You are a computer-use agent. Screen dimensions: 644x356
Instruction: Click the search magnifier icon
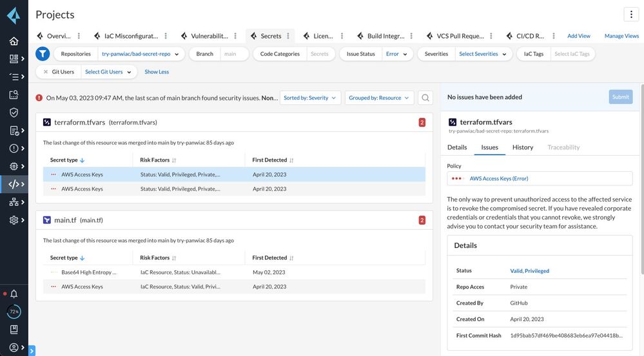pos(425,98)
